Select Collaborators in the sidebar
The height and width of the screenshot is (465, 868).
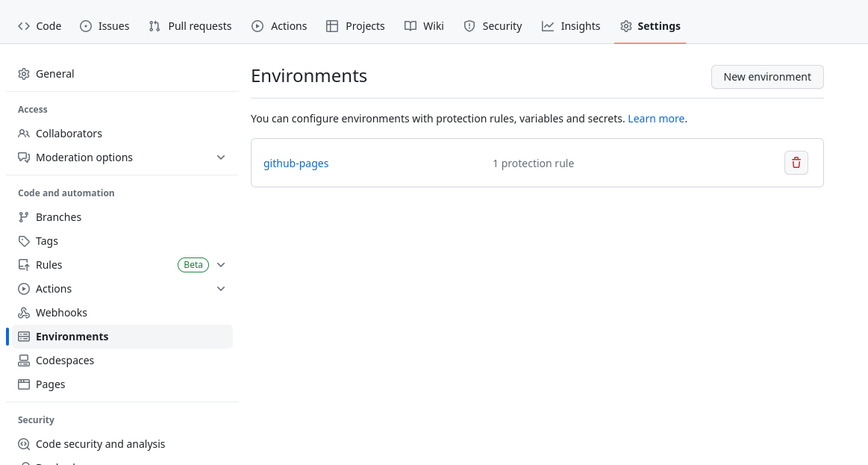coord(69,133)
